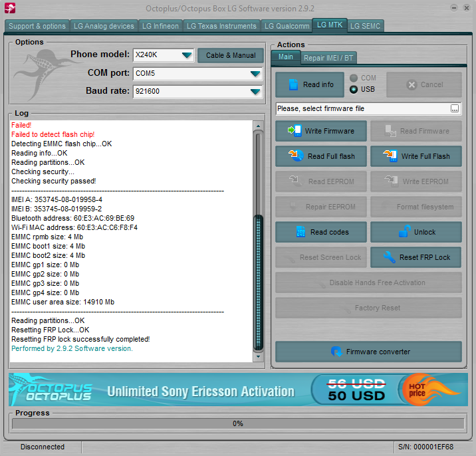Viewport: 476px width, 456px height.
Task: Select the Main actions tab
Action: tap(286, 57)
